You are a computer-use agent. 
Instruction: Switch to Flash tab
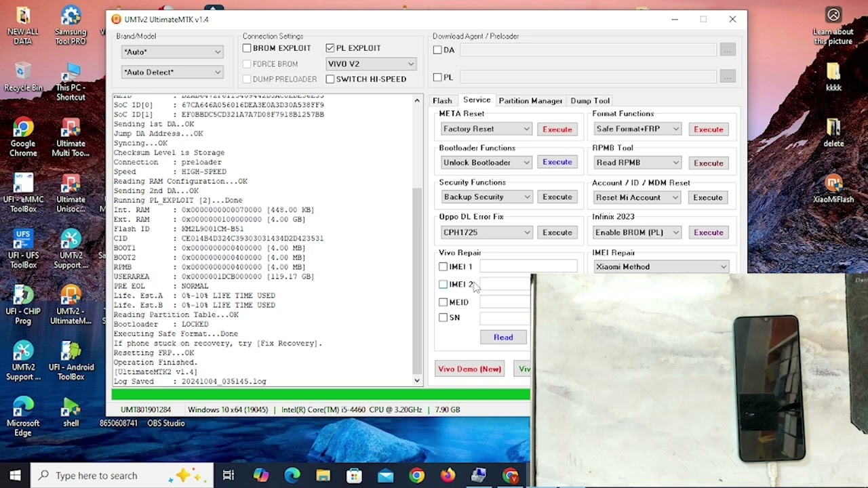point(442,101)
